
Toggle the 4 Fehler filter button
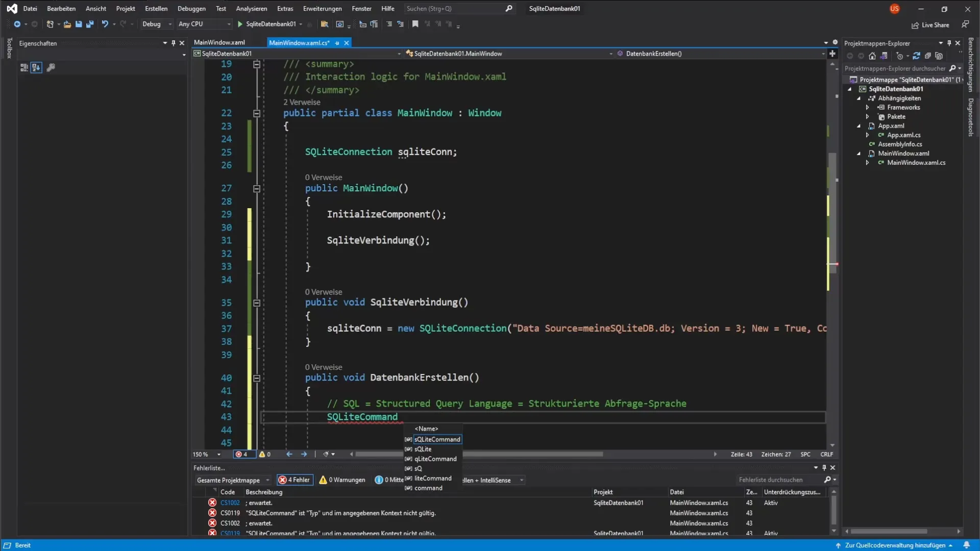click(x=295, y=480)
